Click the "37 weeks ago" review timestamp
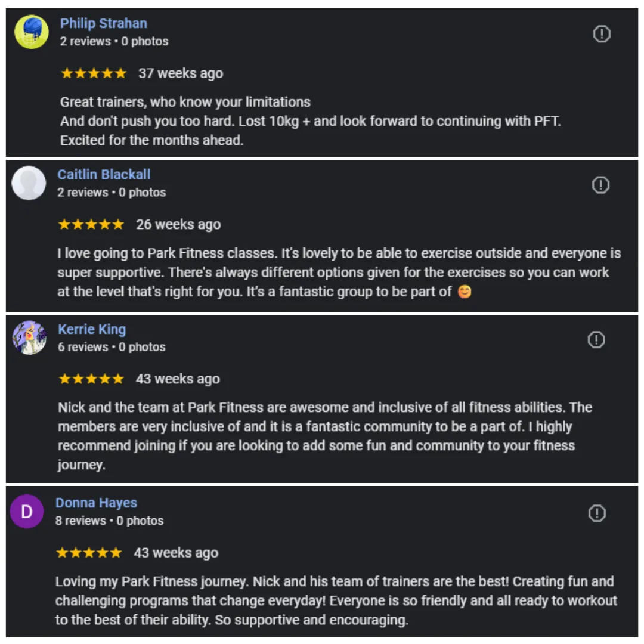Image resolution: width=644 pixels, height=644 pixels. pyautogui.click(x=181, y=73)
